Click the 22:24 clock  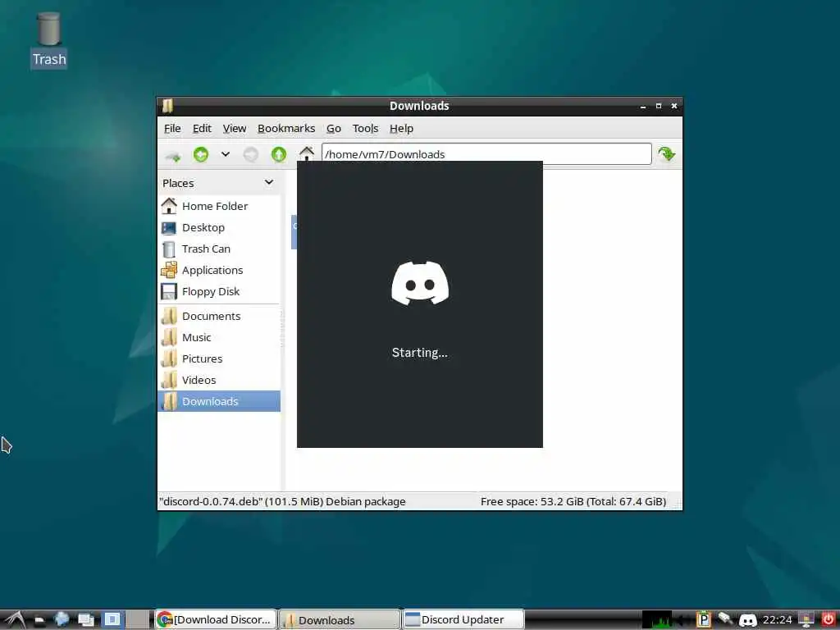coord(777,620)
